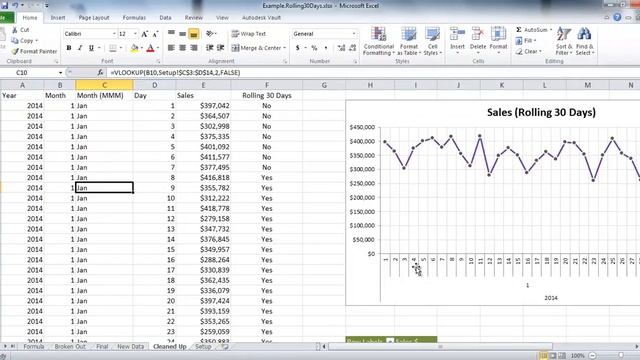The image size is (640, 360).
Task: Increase the cell indent
Action: pyautogui.click(x=220, y=48)
